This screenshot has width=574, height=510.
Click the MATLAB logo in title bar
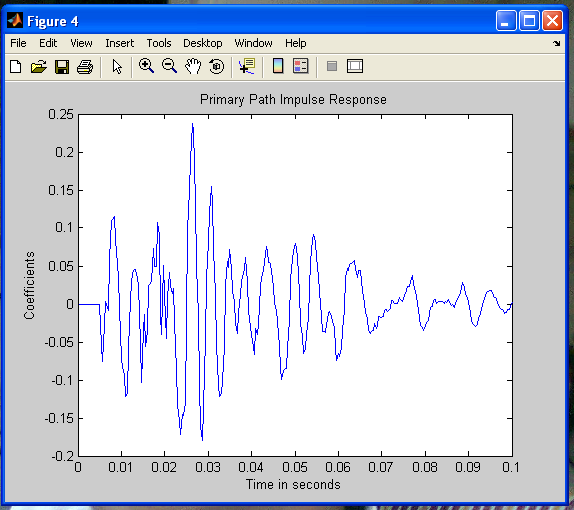click(x=15, y=21)
